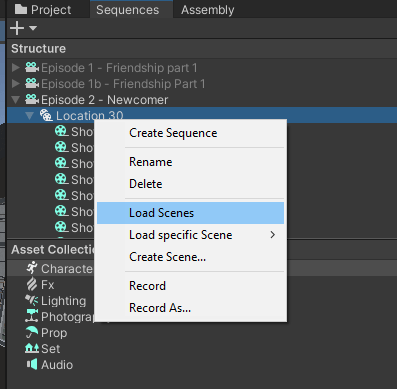Click the plus add button

[x=17, y=28]
